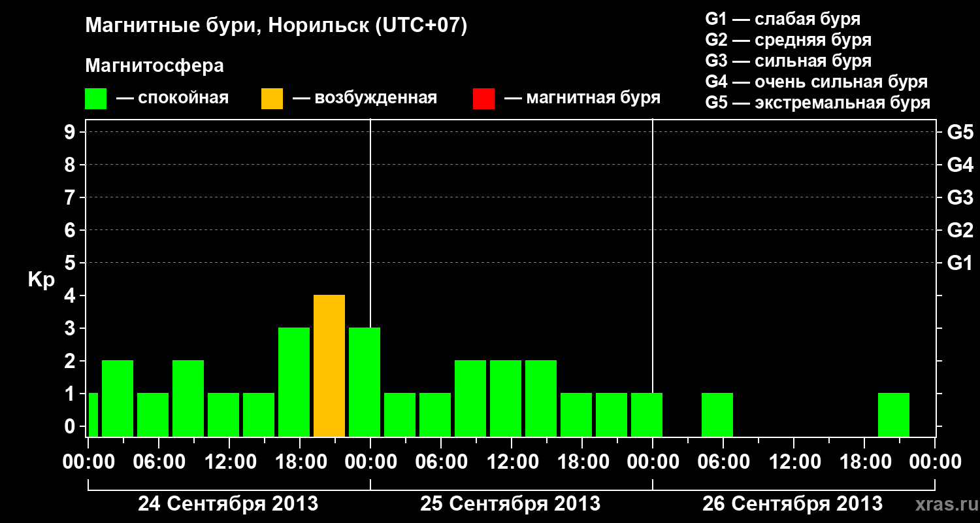Viewport: 980px width, 523px height.
Task: Click the '26 Сентября 2013' date label
Action: [x=792, y=503]
